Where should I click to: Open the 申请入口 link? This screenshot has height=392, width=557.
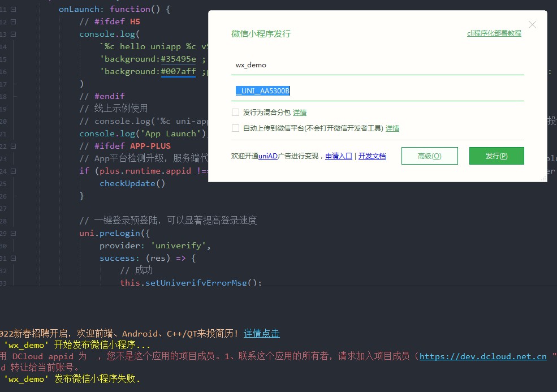tap(339, 156)
